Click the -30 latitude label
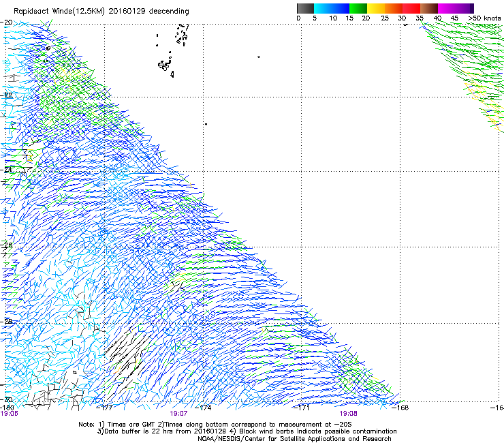Screen dimensions: 504x443 click(x=7, y=399)
